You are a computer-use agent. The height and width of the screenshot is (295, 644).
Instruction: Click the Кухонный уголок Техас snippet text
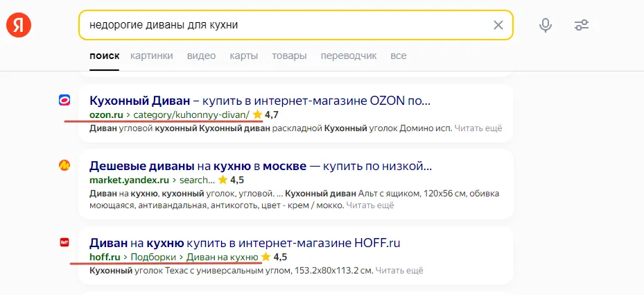232,271
